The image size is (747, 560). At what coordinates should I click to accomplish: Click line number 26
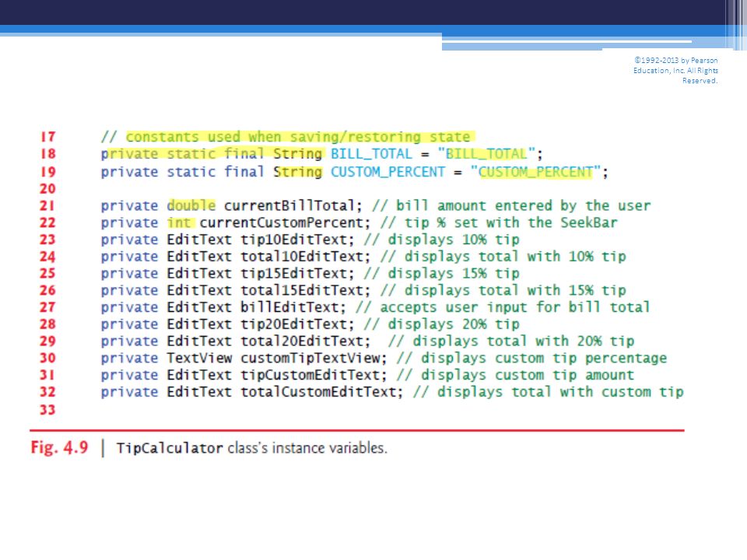[47, 290]
